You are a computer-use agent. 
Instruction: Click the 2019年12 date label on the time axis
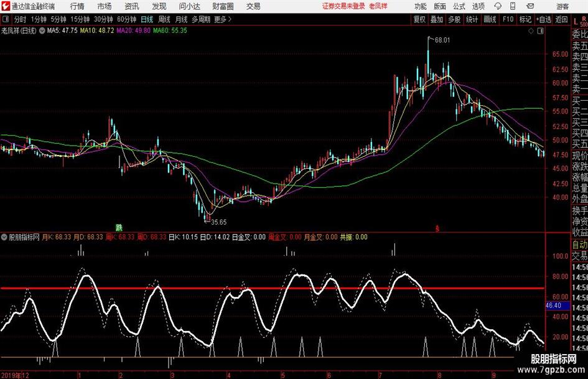point(15,375)
